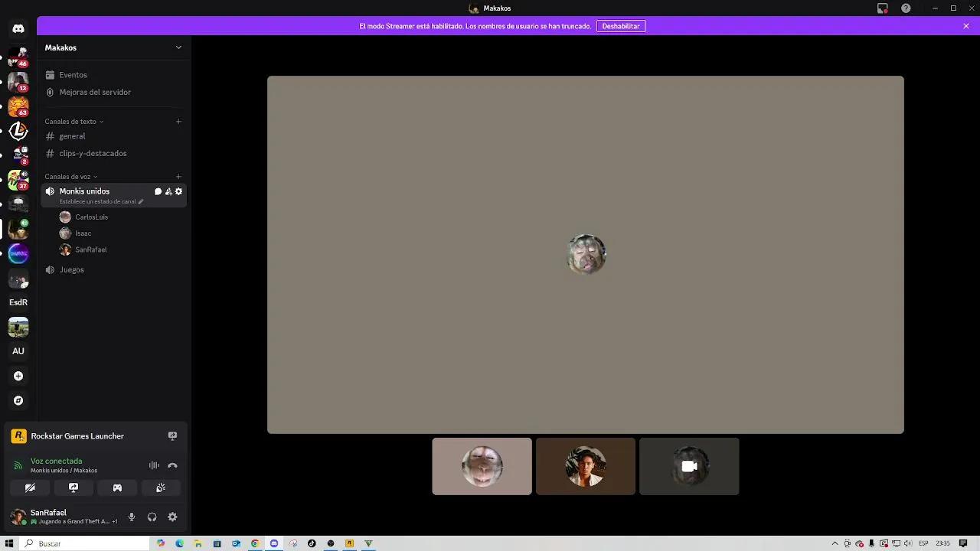Open the system volume tray icon
This screenshot has height=551, width=980.
(x=908, y=543)
